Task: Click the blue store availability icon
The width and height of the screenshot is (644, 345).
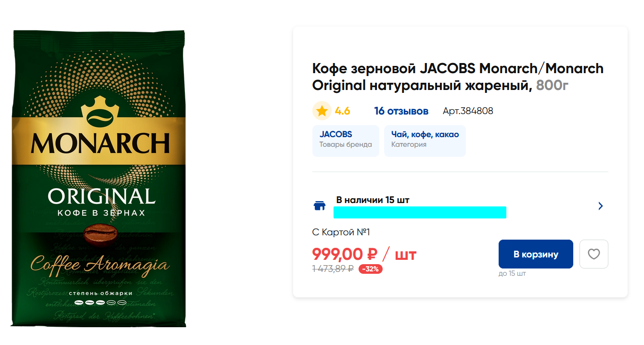Action: (x=319, y=206)
